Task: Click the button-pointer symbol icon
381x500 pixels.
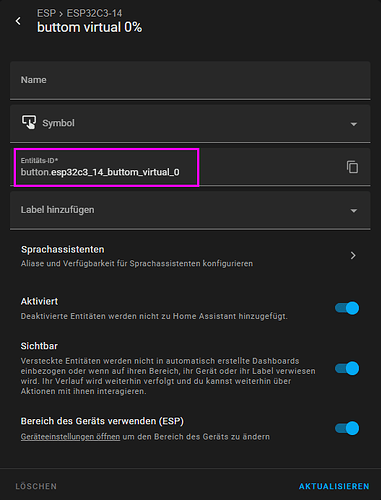Action: click(x=29, y=122)
